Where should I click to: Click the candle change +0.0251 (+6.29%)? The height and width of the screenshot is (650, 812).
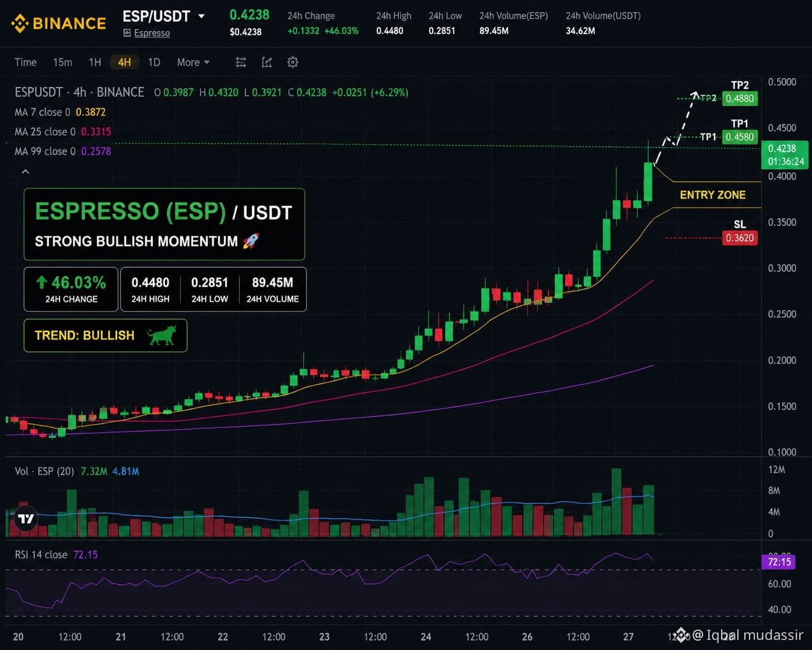[370, 92]
